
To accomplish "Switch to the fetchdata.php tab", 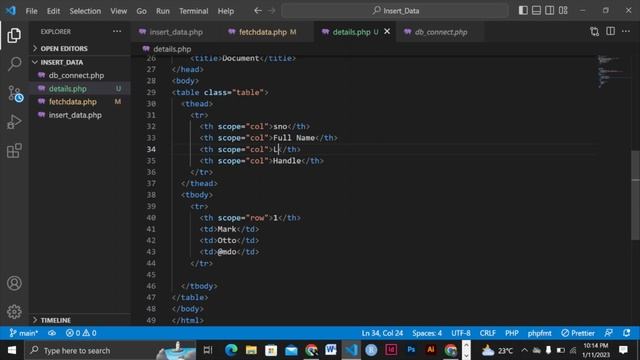I will point(268,32).
